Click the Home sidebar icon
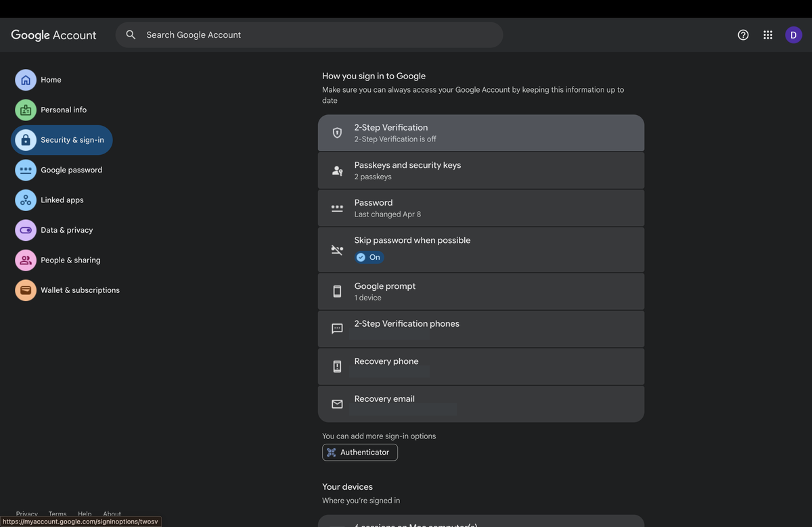The width and height of the screenshot is (812, 527). coord(26,80)
